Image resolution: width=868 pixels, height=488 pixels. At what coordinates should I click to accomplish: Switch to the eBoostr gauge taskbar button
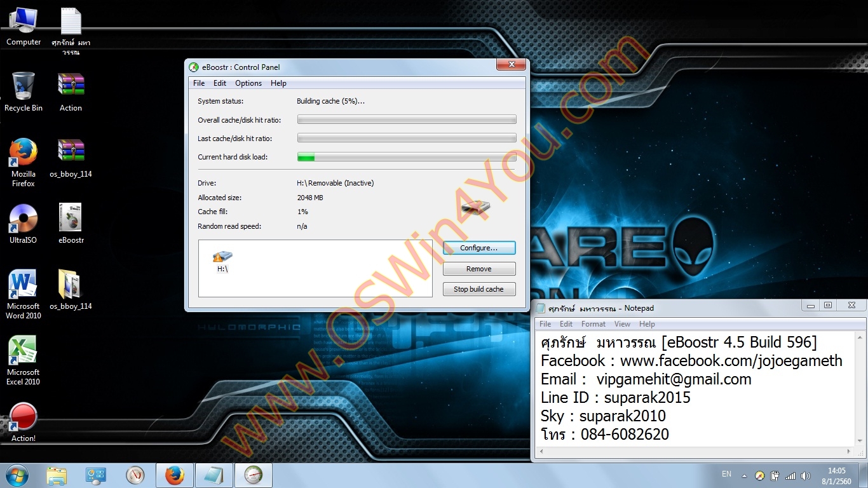click(254, 475)
